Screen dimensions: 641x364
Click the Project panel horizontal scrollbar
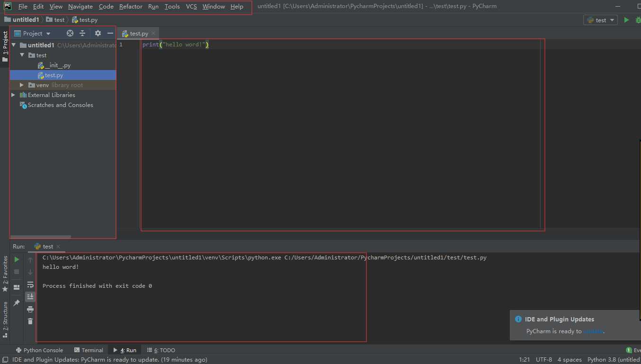tap(40, 237)
